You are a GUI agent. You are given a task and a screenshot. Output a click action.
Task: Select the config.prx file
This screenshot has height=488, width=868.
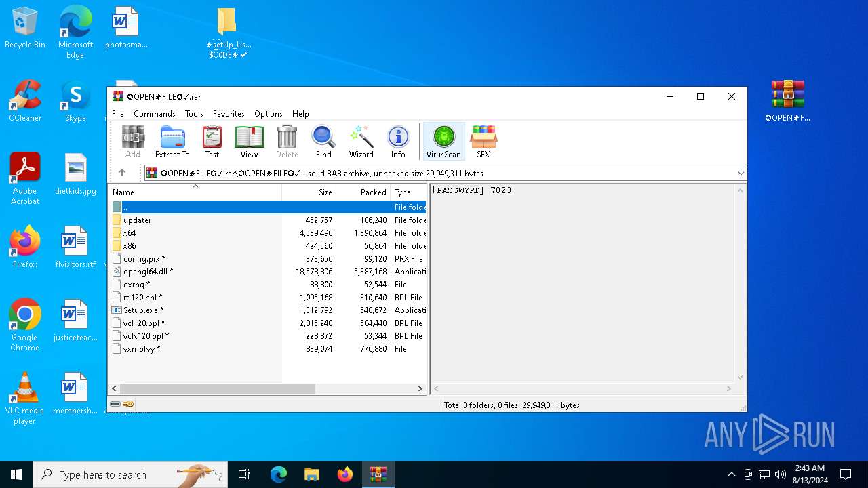267,259
